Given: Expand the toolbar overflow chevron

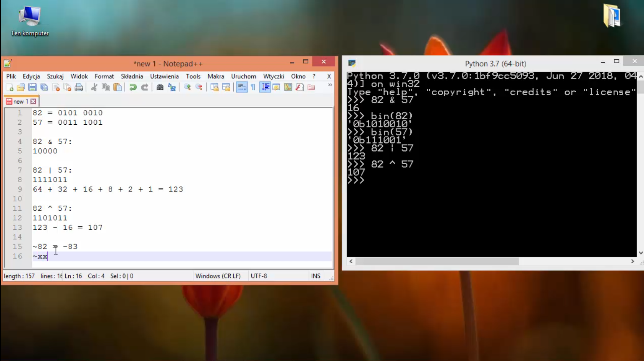Looking at the screenshot, I should point(330,85).
